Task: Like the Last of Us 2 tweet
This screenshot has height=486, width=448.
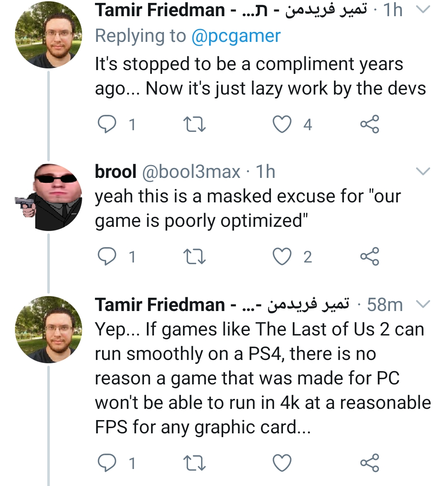Action: tap(282, 463)
